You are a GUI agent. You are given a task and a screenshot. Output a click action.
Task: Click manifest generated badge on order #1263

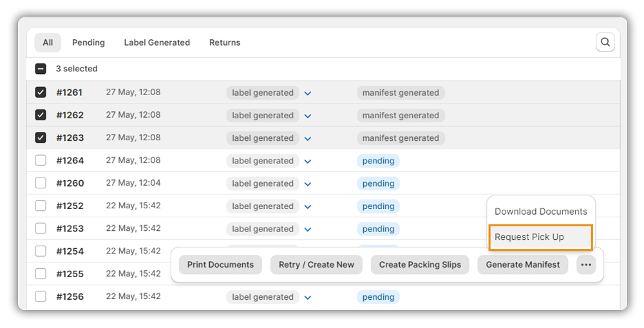coord(401,138)
